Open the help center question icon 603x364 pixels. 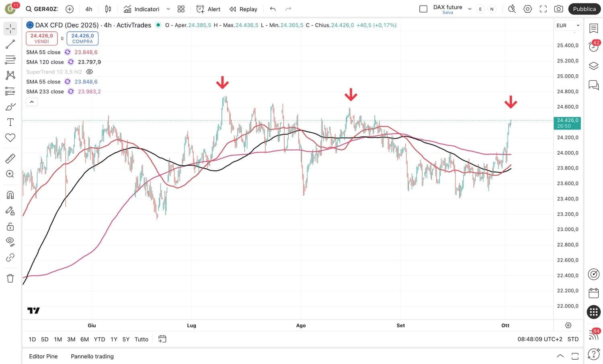click(x=594, y=354)
